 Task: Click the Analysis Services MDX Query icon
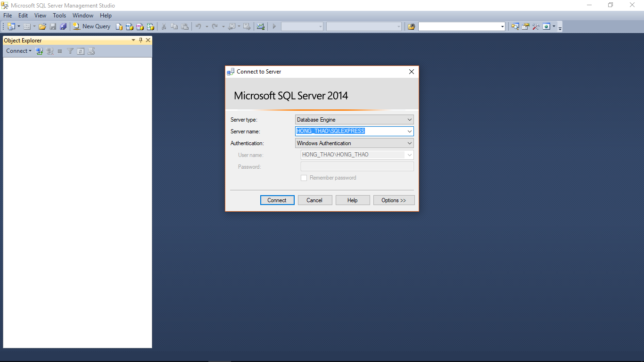tap(130, 26)
